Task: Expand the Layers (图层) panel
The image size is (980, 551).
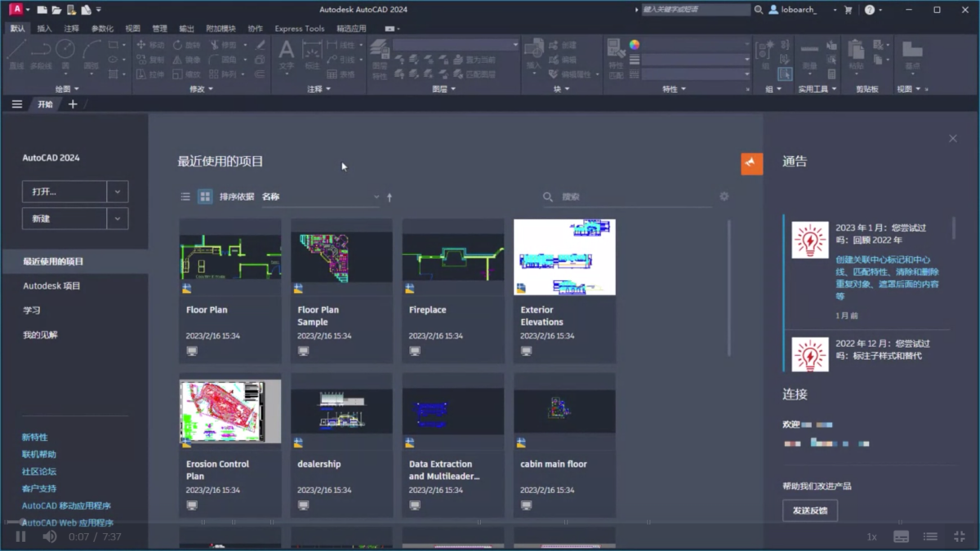Action: coord(444,89)
